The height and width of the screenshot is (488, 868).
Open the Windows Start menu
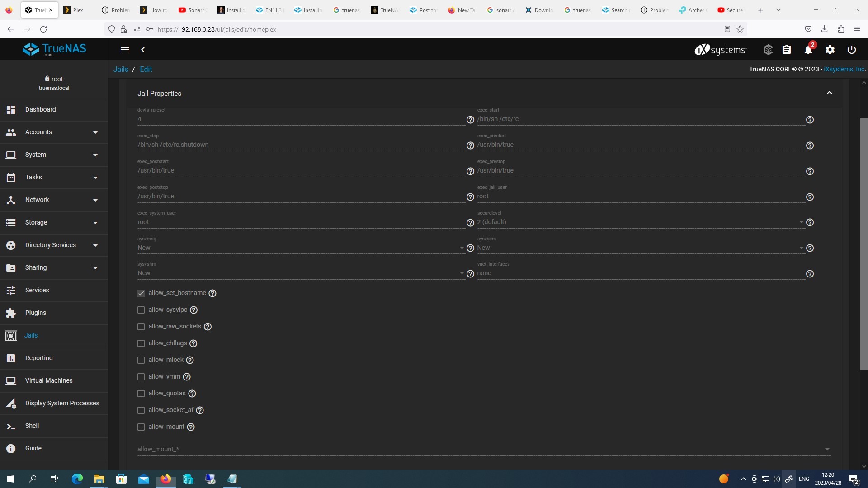(11, 479)
